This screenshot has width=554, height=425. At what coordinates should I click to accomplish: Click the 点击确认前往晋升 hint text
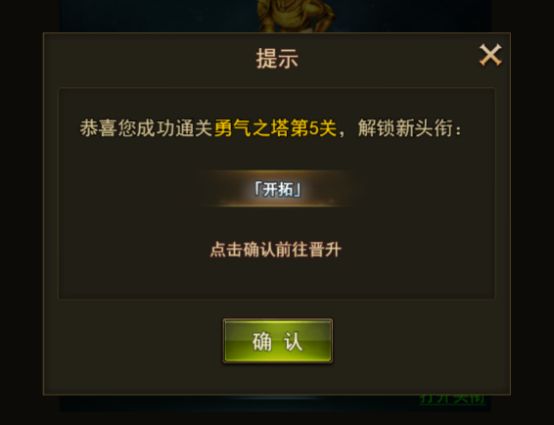[276, 249]
